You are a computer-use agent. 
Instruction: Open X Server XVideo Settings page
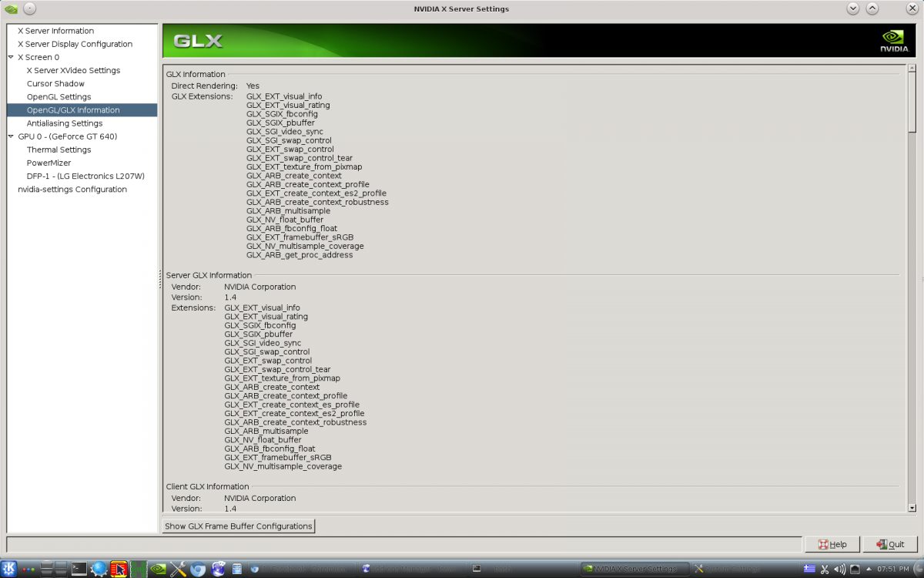click(x=73, y=70)
